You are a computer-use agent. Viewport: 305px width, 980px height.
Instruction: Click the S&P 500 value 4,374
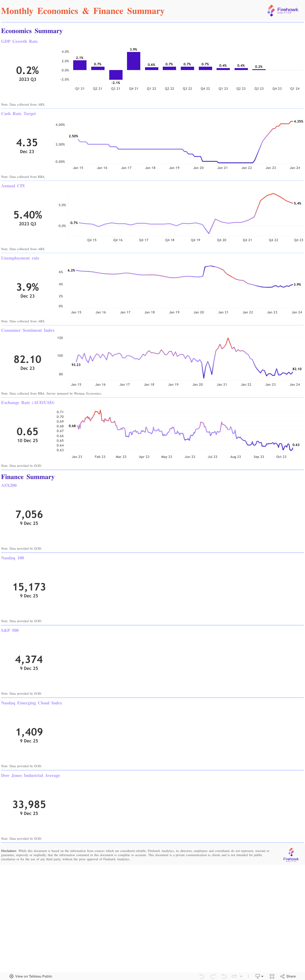tap(29, 659)
